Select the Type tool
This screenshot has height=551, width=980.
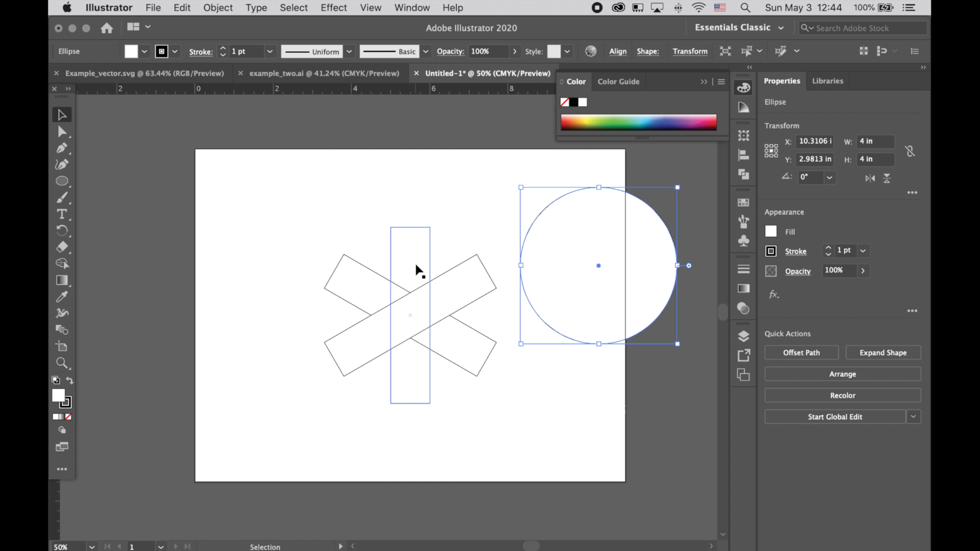click(62, 214)
